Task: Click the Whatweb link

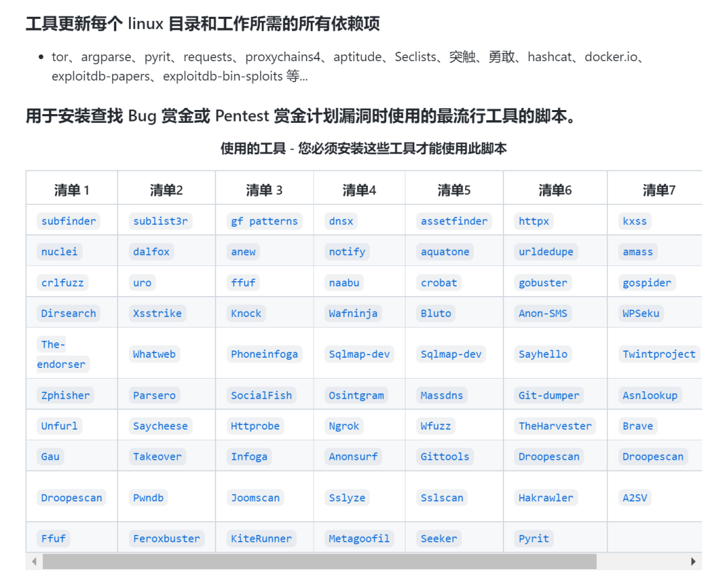Action: 154,354
